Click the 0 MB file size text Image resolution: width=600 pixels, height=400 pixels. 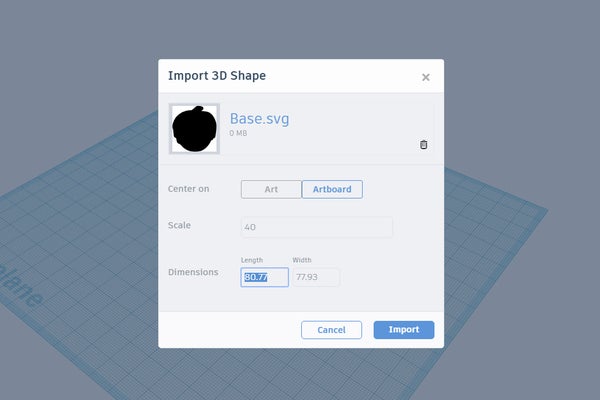click(239, 133)
